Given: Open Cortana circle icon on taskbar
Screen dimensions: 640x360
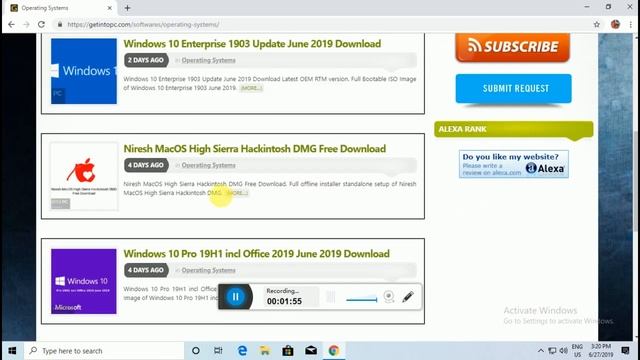Looking at the screenshot, I should point(196,351).
